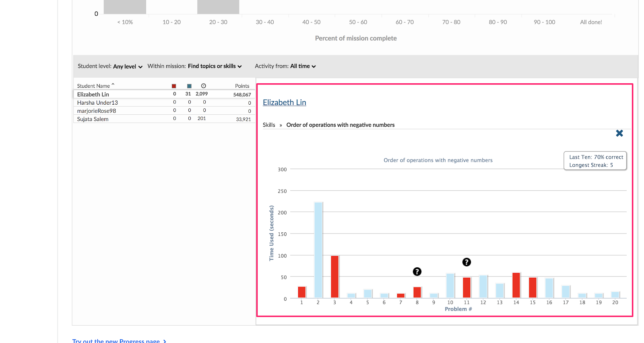Click the question mark above problem 11
644x343 pixels.
(466, 262)
